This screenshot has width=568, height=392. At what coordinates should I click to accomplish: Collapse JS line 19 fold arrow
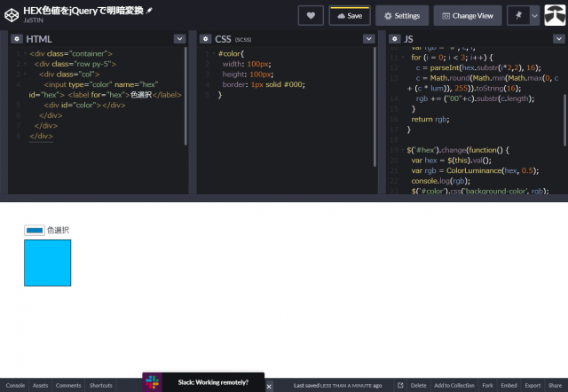[403, 150]
